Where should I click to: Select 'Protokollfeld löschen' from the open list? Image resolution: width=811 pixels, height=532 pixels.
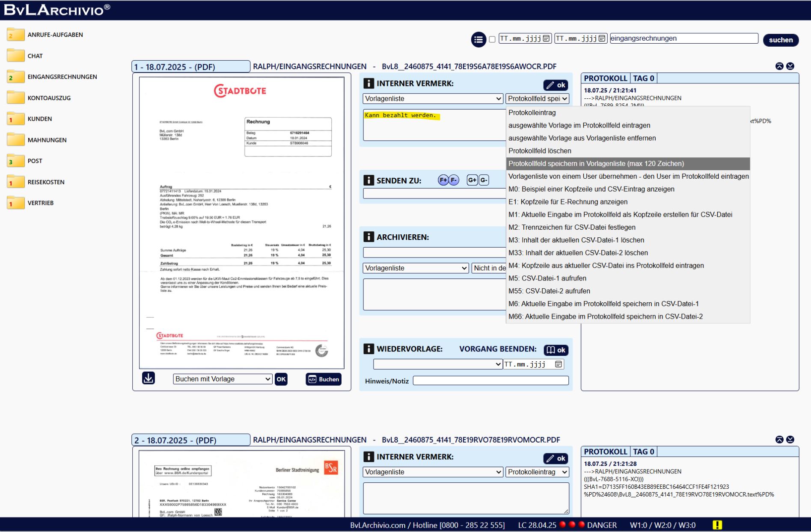pyautogui.click(x=540, y=151)
